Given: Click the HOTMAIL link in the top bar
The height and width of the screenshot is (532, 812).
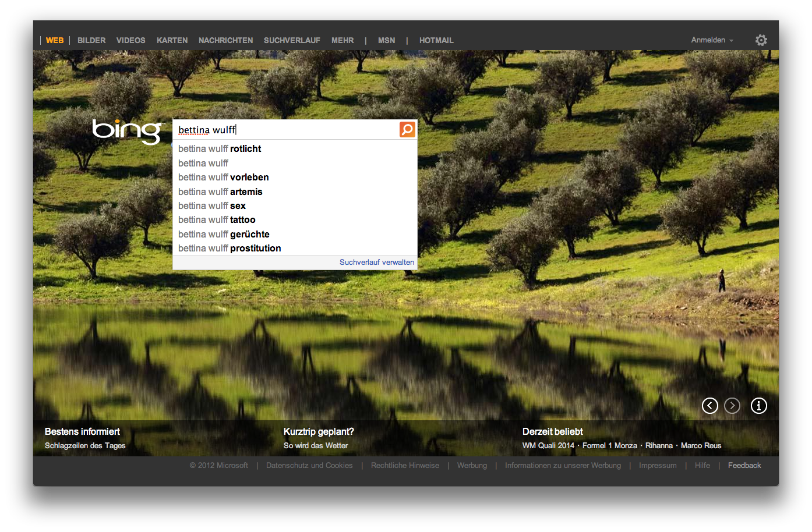Looking at the screenshot, I should 436,41.
